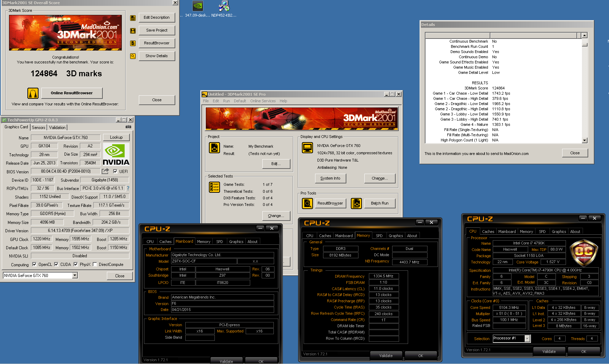Image resolution: width=609 pixels, height=364 pixels.
Task: Click Change button under Selected Tests
Action: 276,216
